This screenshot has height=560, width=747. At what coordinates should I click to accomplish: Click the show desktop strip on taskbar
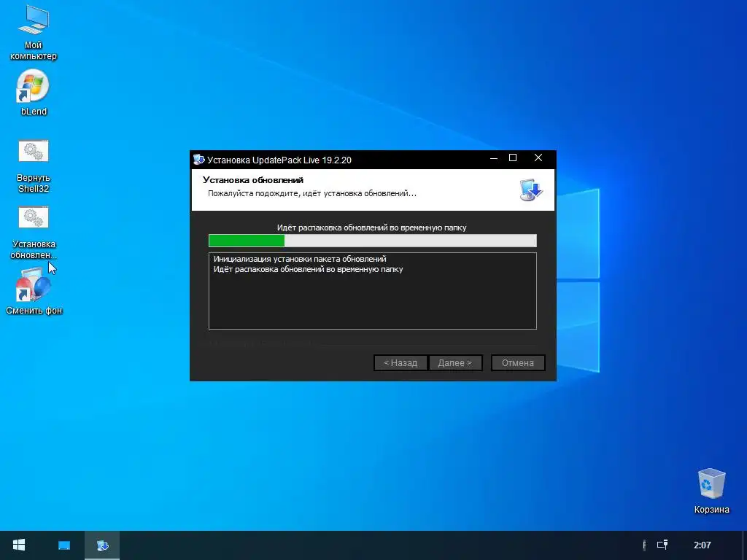click(x=745, y=545)
